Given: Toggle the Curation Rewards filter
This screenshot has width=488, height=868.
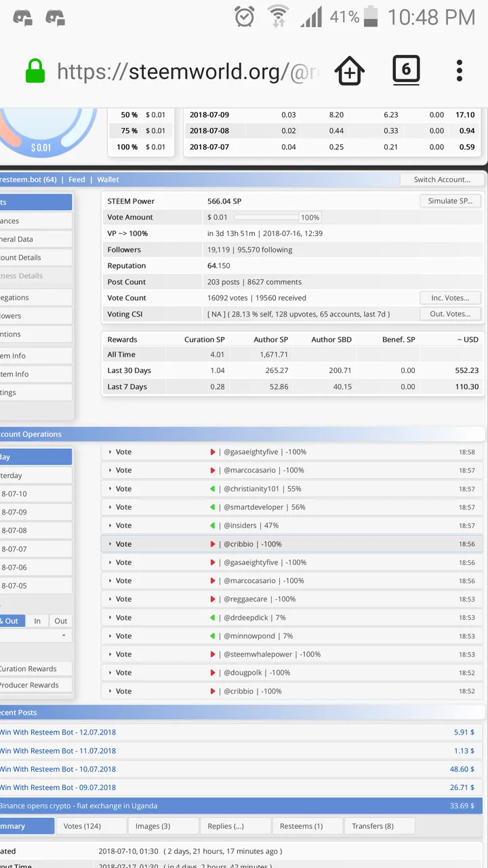Looking at the screenshot, I should (35, 669).
